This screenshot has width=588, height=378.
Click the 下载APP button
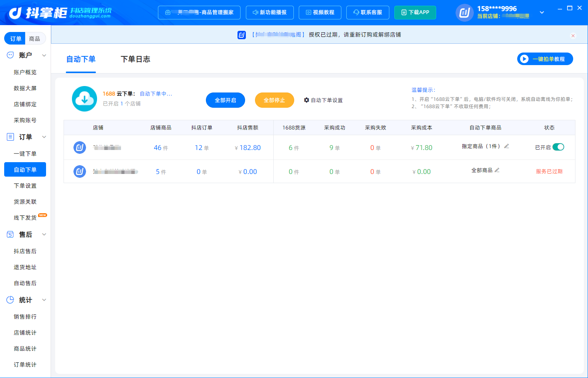point(415,13)
